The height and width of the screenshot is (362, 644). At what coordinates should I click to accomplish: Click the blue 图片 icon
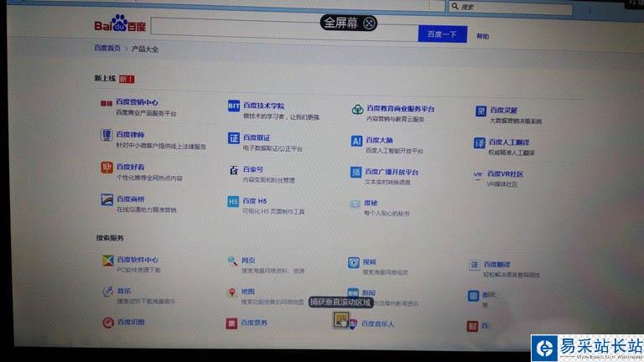[x=473, y=296]
